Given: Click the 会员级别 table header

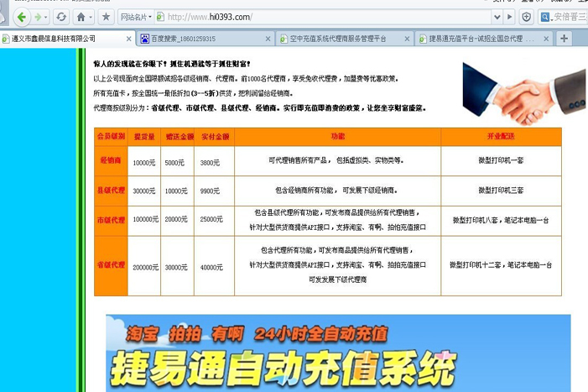Looking at the screenshot, I should [111, 137].
